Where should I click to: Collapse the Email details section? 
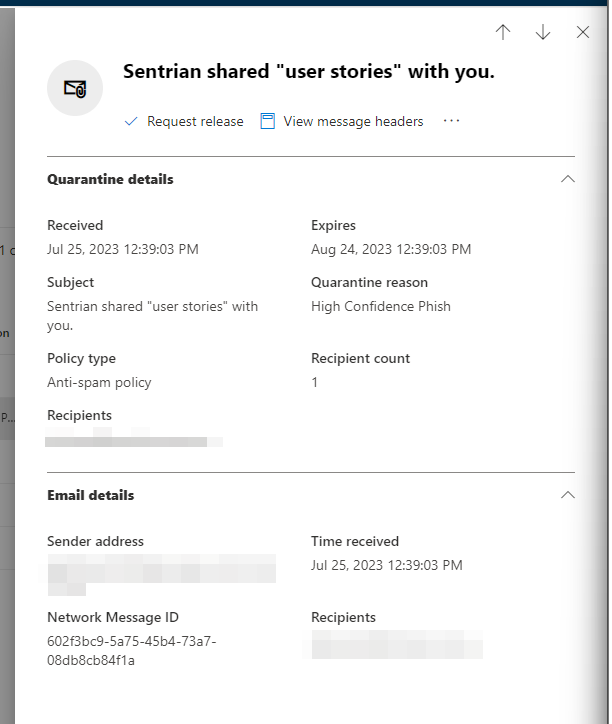(568, 495)
